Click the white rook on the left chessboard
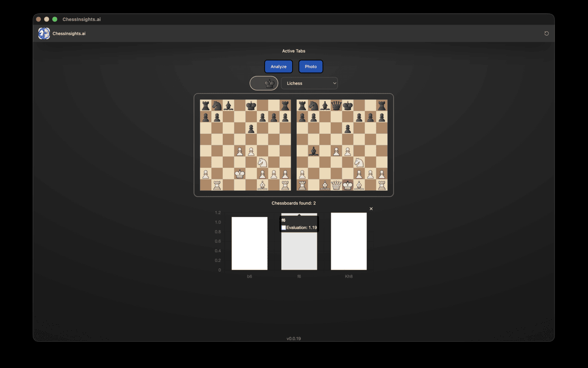 (217, 185)
